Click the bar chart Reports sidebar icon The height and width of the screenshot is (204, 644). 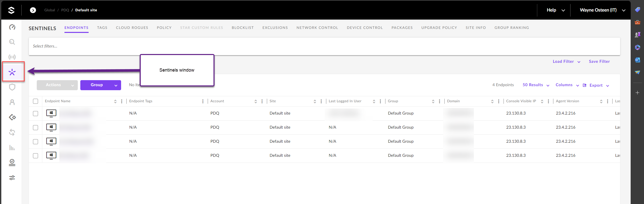[12, 147]
